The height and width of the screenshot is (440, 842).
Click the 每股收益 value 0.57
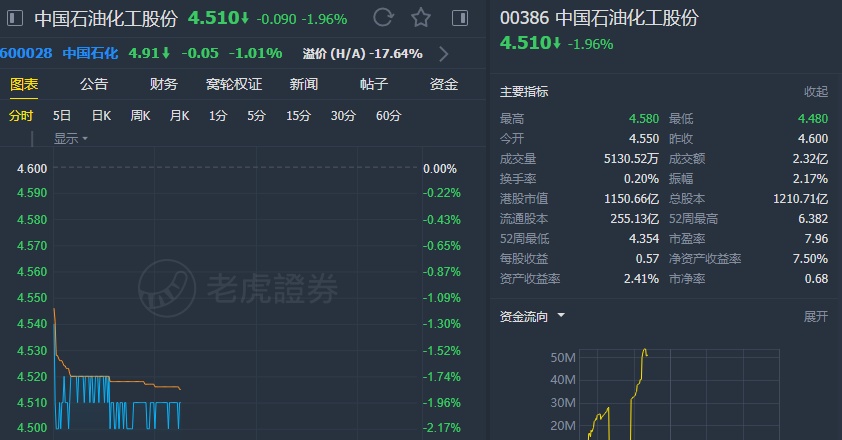pos(647,259)
